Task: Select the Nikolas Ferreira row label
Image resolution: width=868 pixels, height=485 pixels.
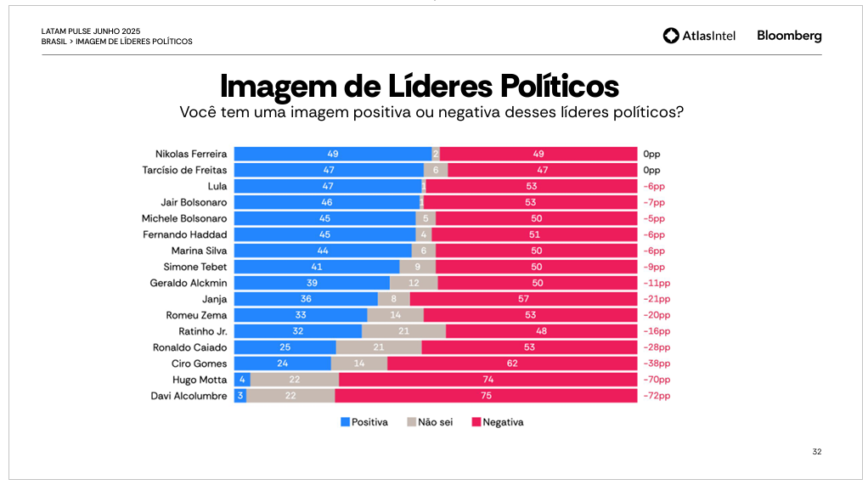Action: [191, 154]
